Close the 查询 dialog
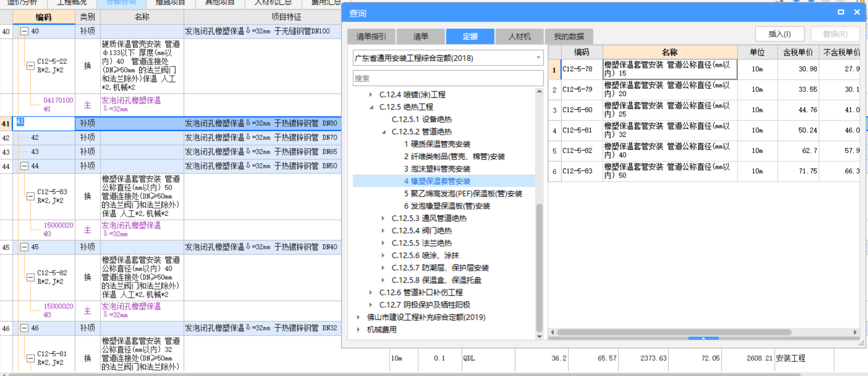The width and height of the screenshot is (868, 376). tap(857, 12)
